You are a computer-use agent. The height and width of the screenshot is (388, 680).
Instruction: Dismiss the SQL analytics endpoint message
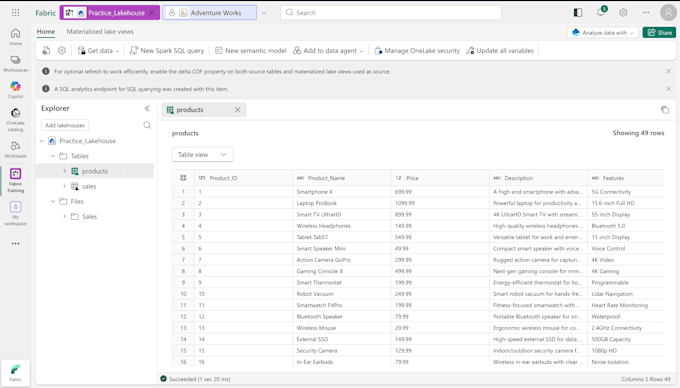pyautogui.click(x=668, y=88)
